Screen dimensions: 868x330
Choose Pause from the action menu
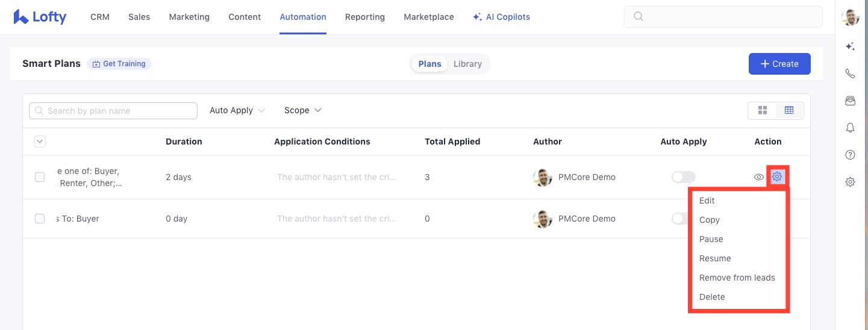[x=711, y=239]
